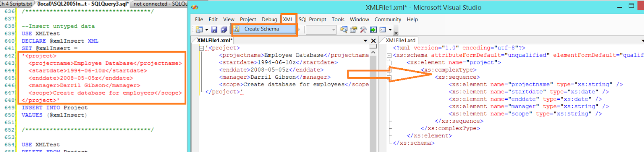Open the Help menu

click(412, 19)
